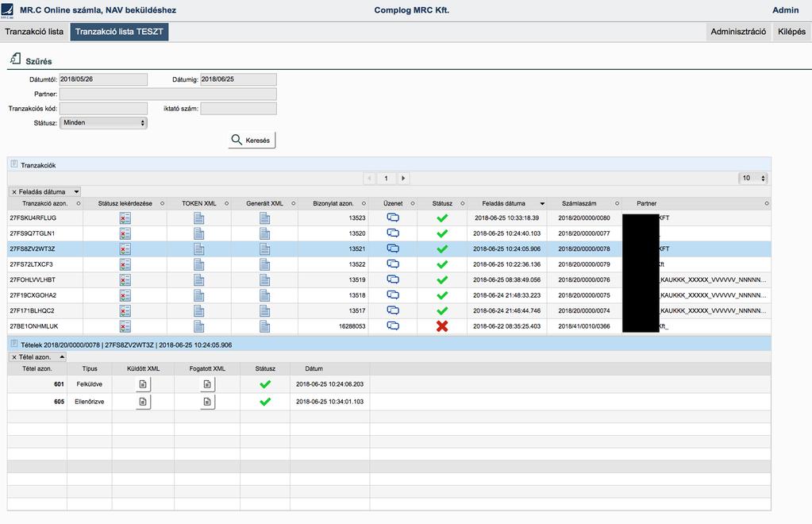Sort by Számlaszám column header
Screen dimensions: 812x524
(x=579, y=203)
